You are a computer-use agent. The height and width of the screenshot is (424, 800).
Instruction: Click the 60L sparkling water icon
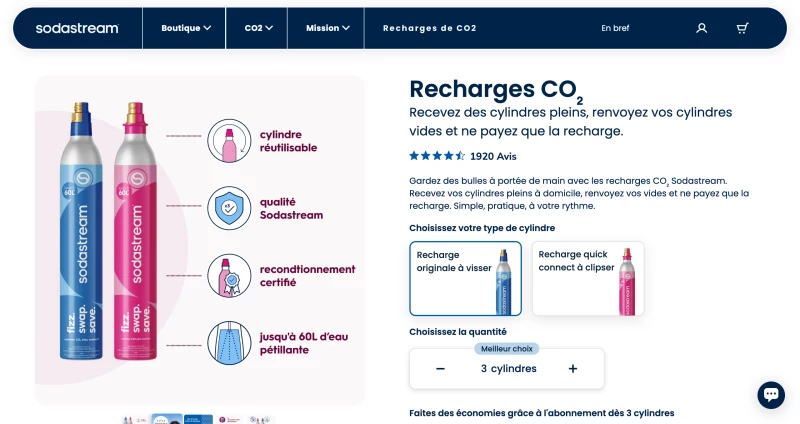229,343
